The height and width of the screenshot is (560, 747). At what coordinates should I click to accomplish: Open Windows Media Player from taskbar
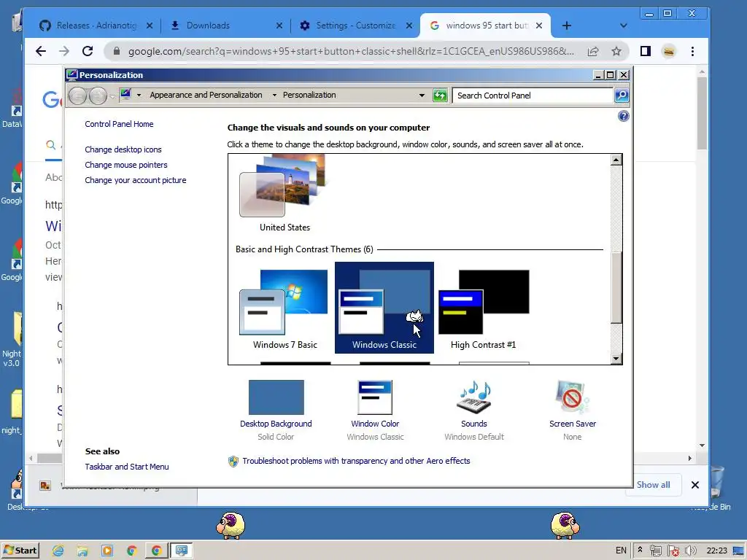coord(107,551)
